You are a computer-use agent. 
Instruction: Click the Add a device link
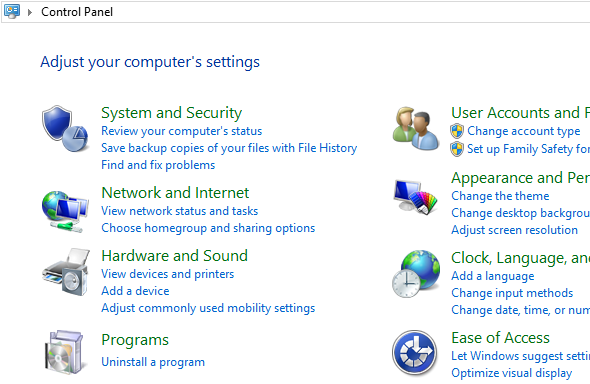tap(135, 291)
